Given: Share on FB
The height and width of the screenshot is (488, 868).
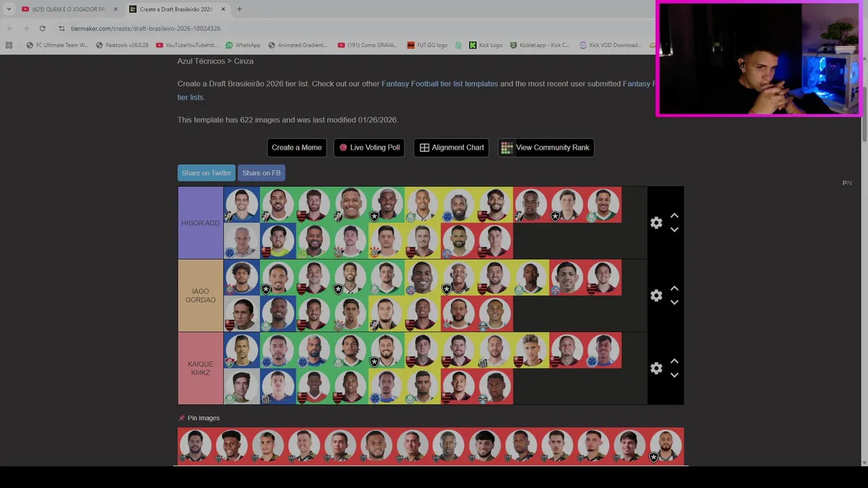Looking at the screenshot, I should pos(261,173).
